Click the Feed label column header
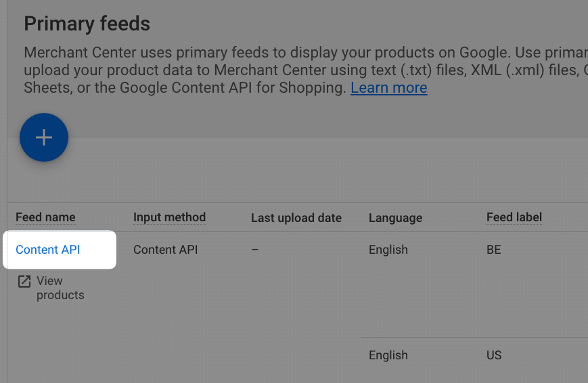The image size is (588, 383). (x=514, y=217)
